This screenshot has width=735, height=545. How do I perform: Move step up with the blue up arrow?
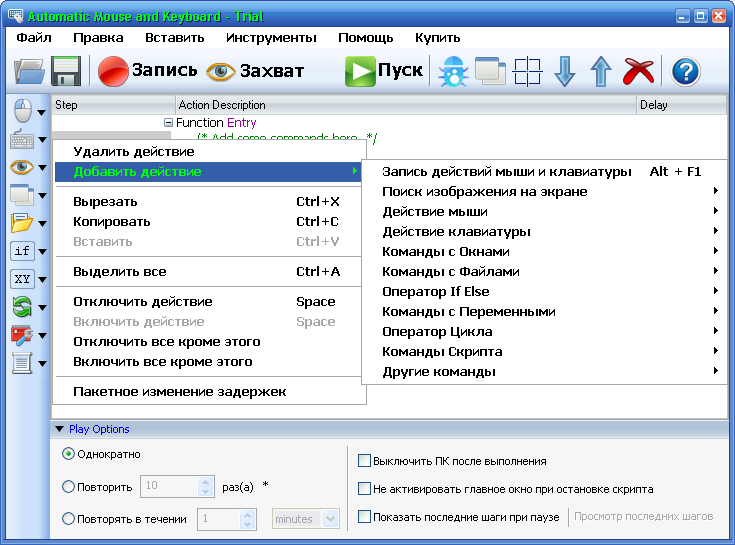[600, 71]
